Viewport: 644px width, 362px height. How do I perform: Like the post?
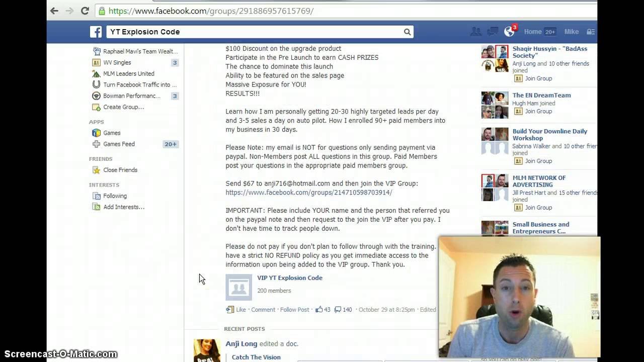pyautogui.click(x=241, y=310)
